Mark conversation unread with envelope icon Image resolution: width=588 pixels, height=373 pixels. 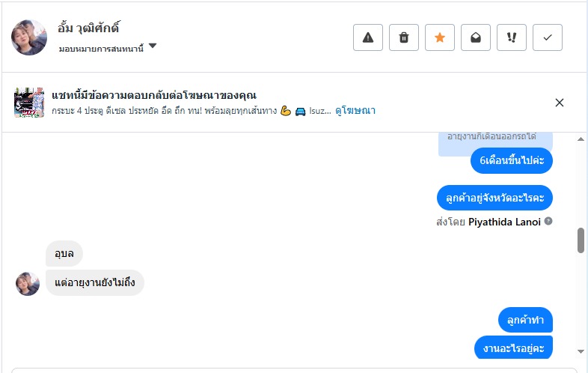(476, 37)
